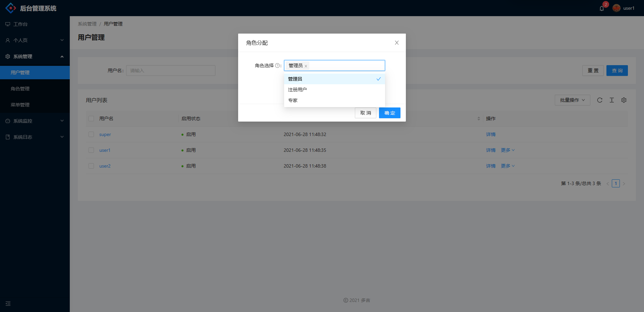The width and height of the screenshot is (644, 312).
Task: Click the 系统日志 log icon in sidebar
Action: click(7, 137)
